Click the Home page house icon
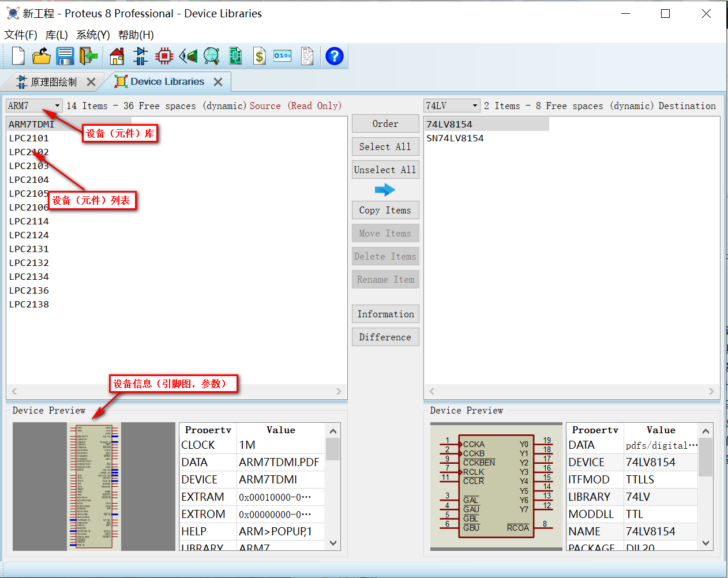This screenshot has width=728, height=578. 117,56
